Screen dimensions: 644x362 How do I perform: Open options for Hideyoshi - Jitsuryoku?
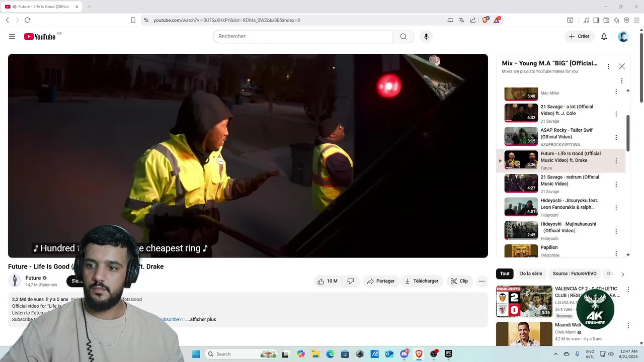(x=616, y=208)
